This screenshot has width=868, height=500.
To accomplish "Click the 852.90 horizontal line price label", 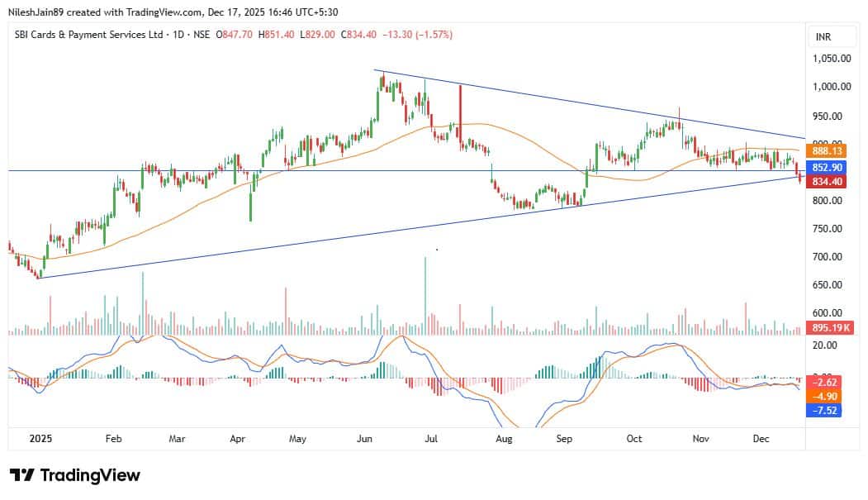I will pos(826,167).
